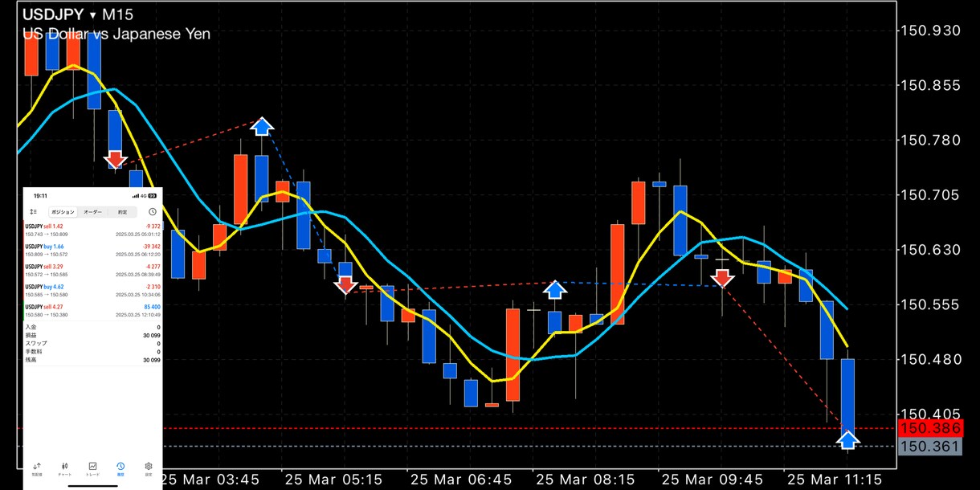Screen dimensions: 980x490
Task: Click the -39 342 loss value
Action: 150,247
